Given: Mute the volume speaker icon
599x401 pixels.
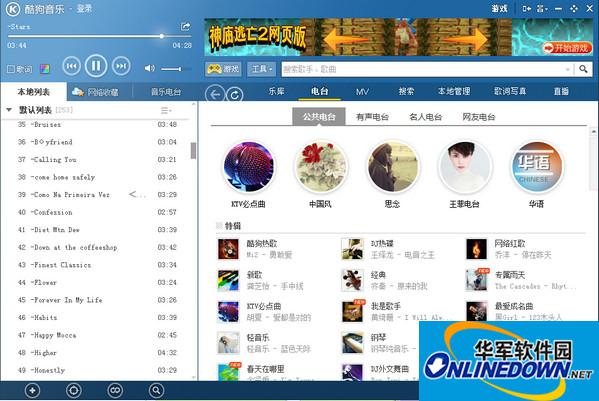Looking at the screenshot, I should point(149,68).
